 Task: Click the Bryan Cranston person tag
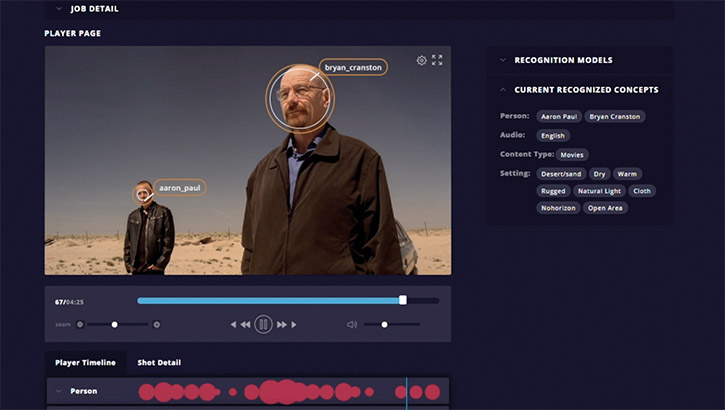(615, 116)
